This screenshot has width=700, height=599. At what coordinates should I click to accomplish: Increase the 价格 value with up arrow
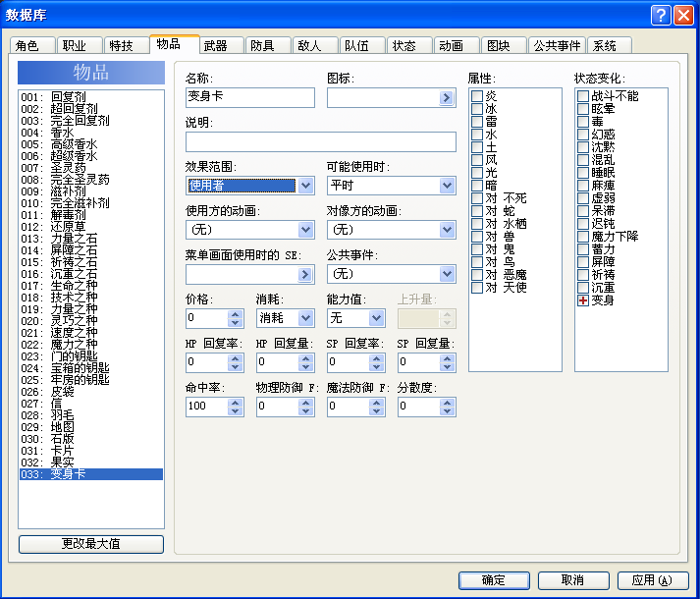[236, 314]
